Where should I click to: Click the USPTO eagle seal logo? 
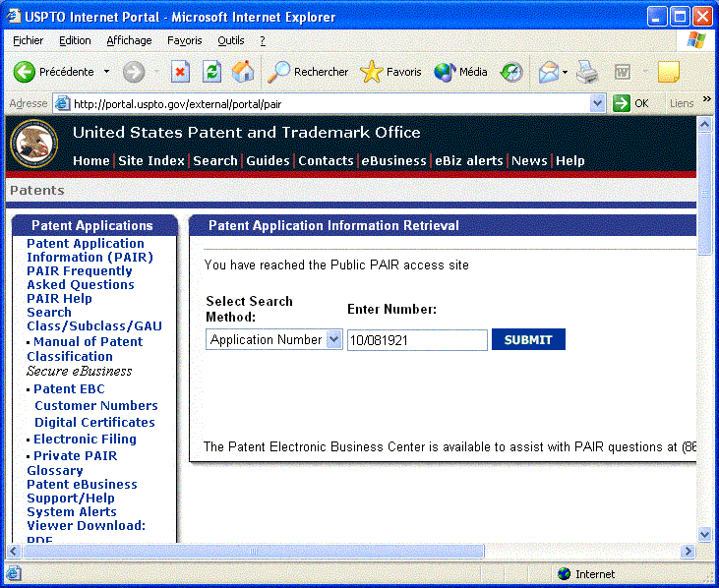[x=34, y=144]
